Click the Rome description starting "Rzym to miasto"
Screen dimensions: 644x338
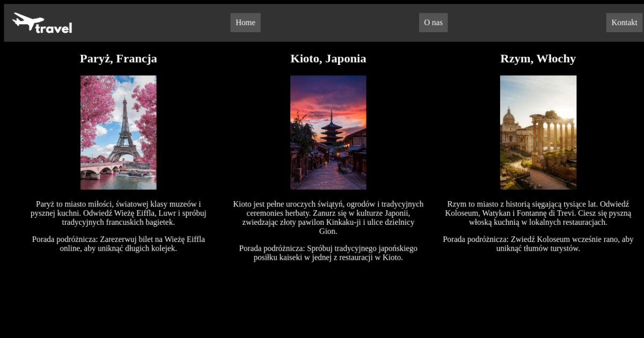[538, 213]
